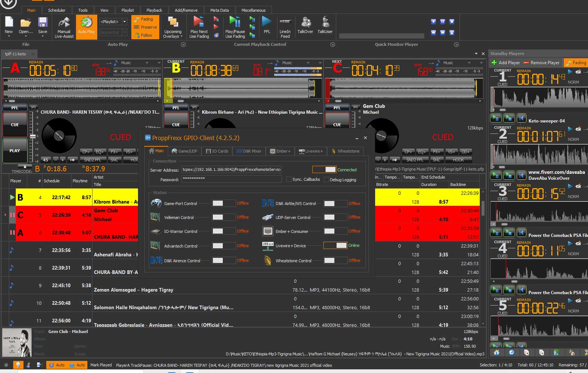Open the D&R Mixer tab

(x=249, y=151)
